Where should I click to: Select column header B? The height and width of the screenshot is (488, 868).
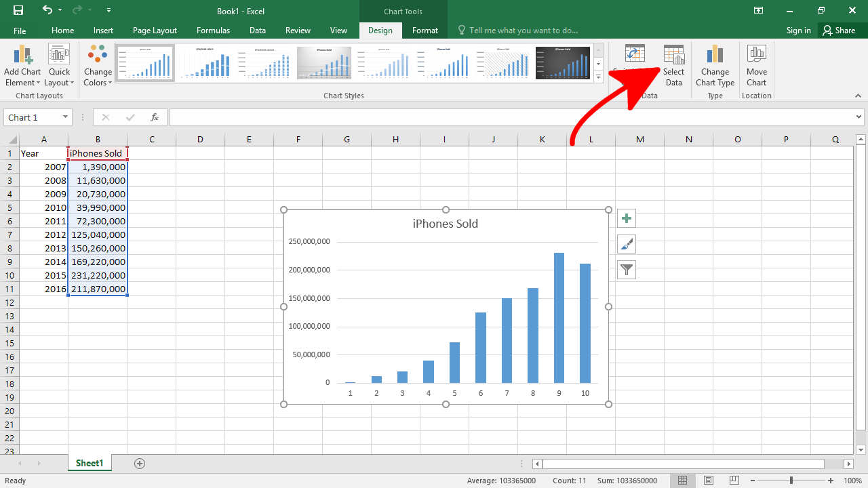tap(98, 140)
